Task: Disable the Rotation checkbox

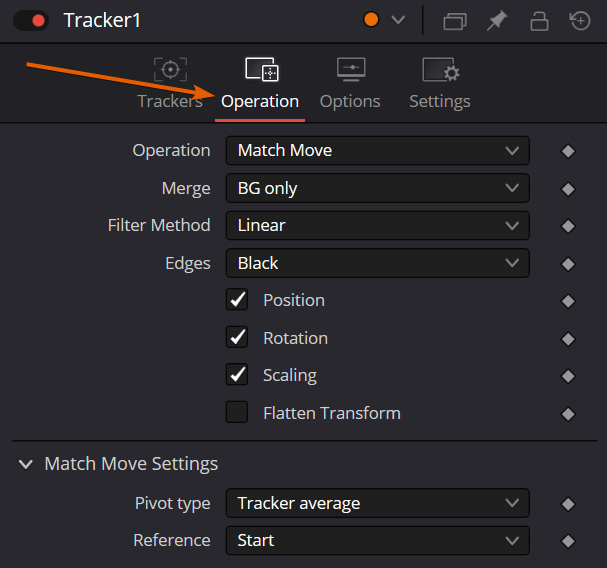Action: (x=237, y=337)
